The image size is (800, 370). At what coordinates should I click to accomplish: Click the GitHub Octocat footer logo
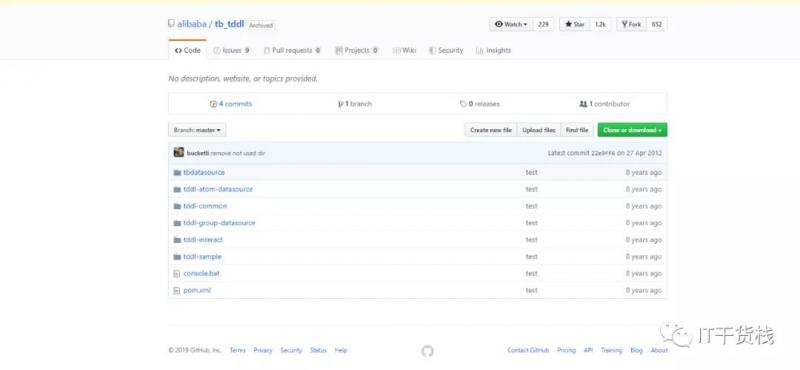coord(428,351)
